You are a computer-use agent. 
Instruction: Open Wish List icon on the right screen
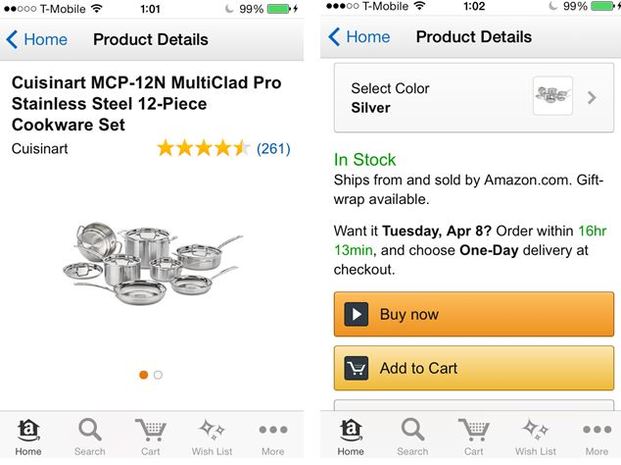pos(535,431)
